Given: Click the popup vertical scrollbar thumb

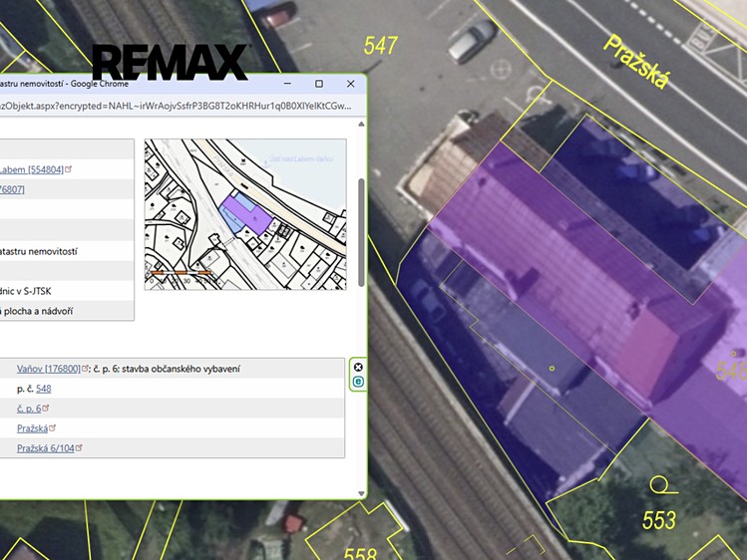Looking at the screenshot, I should pos(361,232).
